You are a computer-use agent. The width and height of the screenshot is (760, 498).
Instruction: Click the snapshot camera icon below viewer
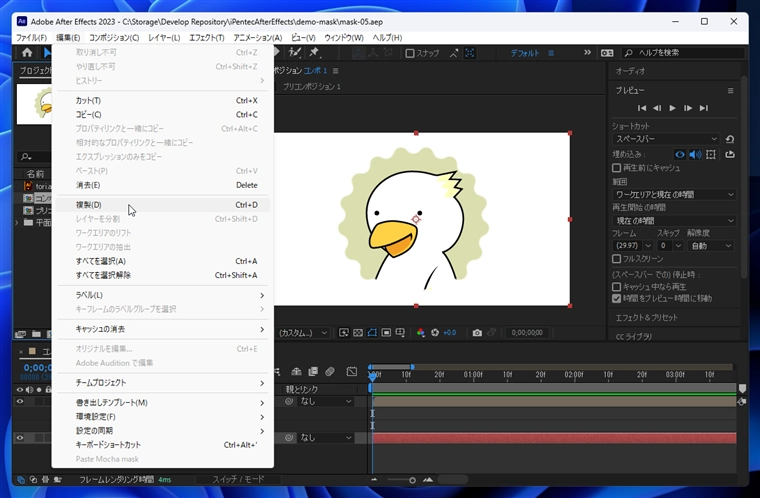(x=477, y=333)
